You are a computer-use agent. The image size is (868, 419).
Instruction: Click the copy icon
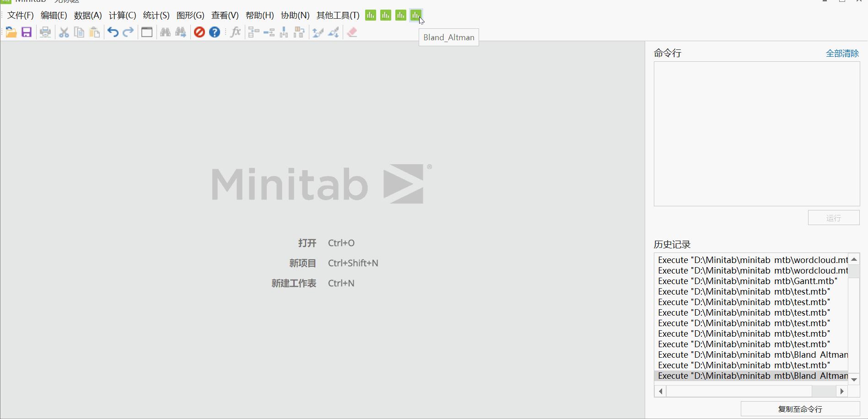point(79,32)
